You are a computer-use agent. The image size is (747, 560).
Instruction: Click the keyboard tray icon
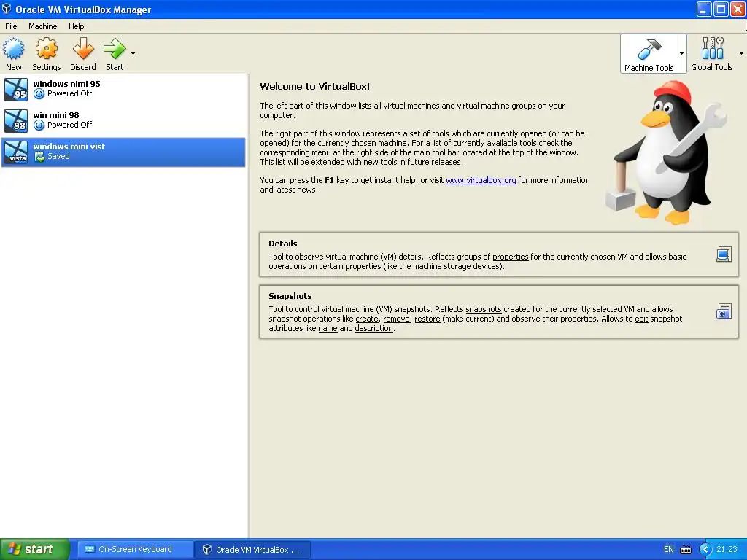[686, 550]
